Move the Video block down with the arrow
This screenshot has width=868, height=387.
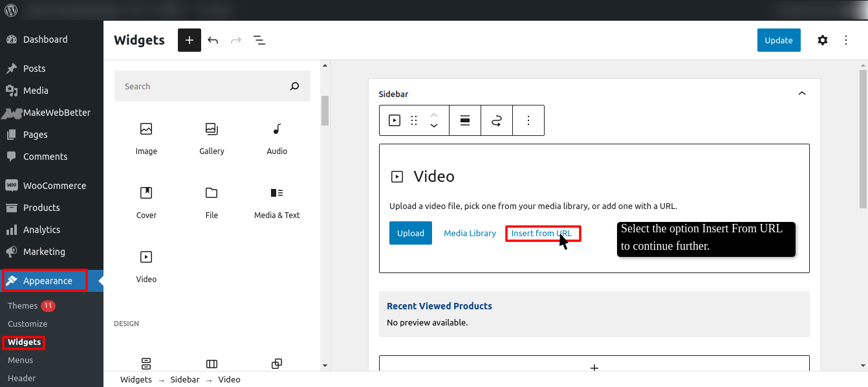pos(433,124)
